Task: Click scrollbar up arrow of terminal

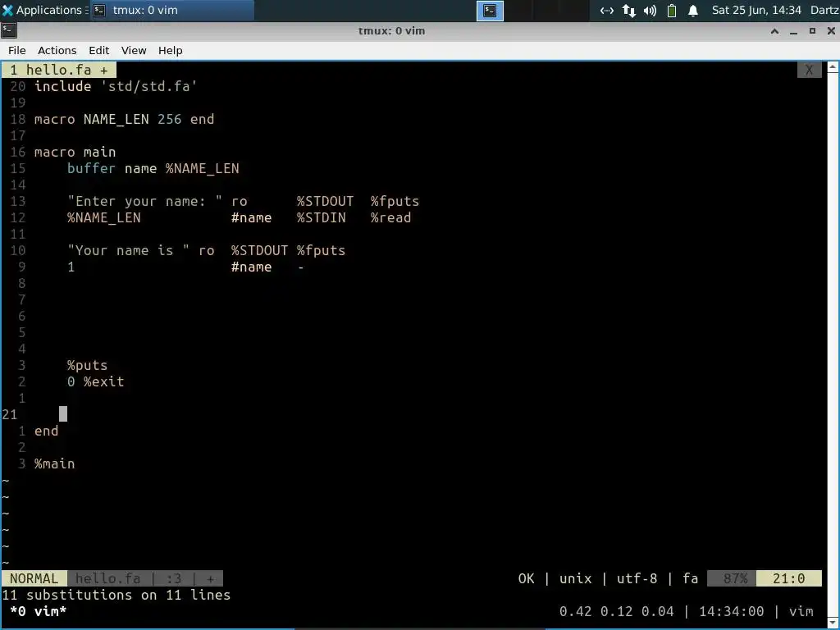Action: 833,67
